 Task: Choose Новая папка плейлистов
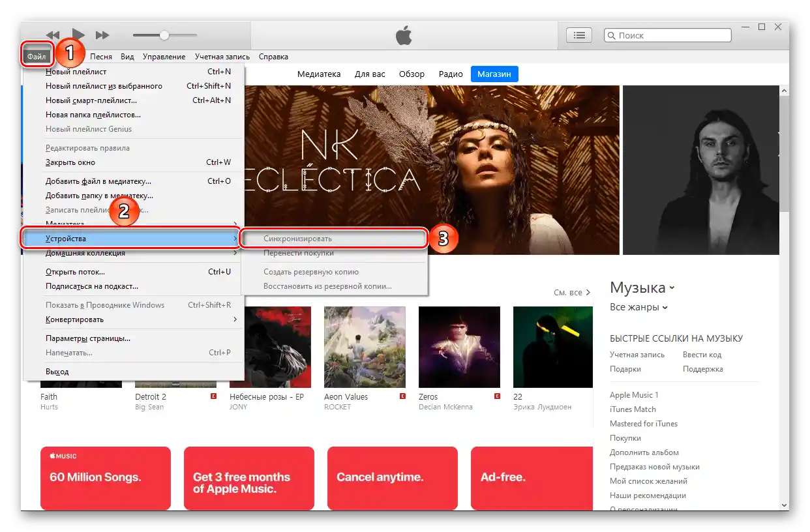(134, 115)
